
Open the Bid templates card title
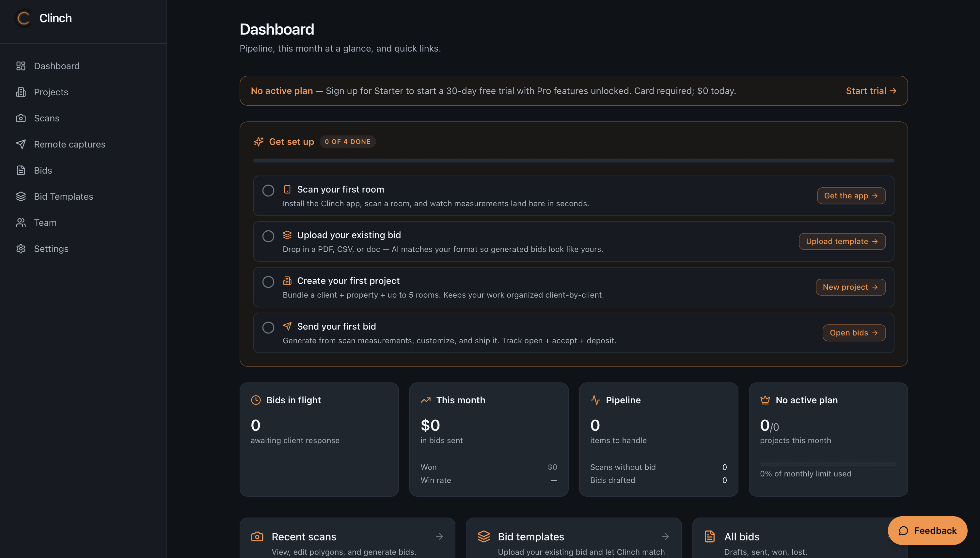[530, 536]
